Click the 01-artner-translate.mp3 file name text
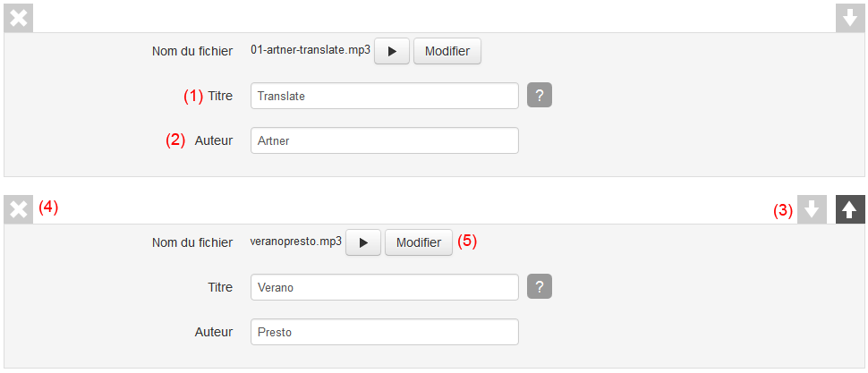This screenshot has width=868, height=373. [x=311, y=51]
